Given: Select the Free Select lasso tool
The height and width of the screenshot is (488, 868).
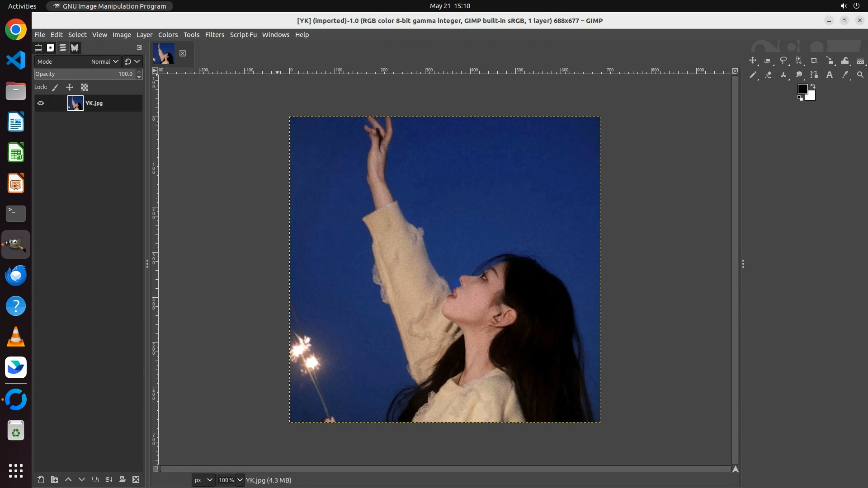Looking at the screenshot, I should 783,61.
